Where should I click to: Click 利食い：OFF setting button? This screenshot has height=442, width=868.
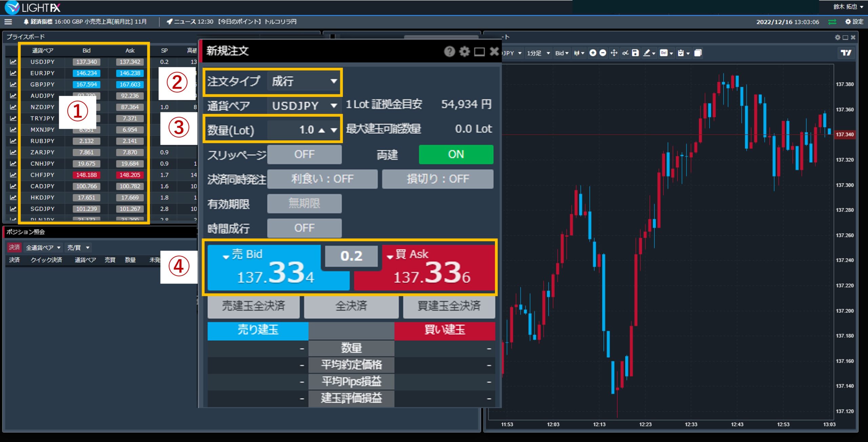(x=322, y=179)
